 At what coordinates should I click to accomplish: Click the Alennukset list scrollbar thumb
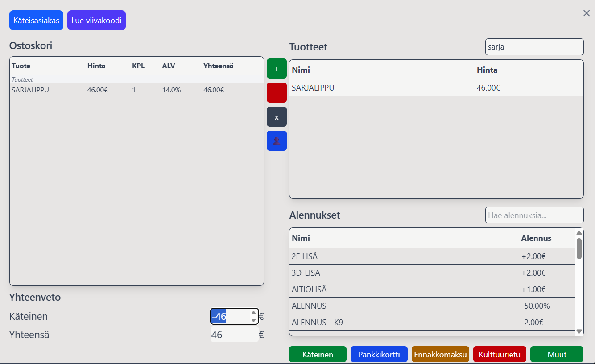coord(579,248)
